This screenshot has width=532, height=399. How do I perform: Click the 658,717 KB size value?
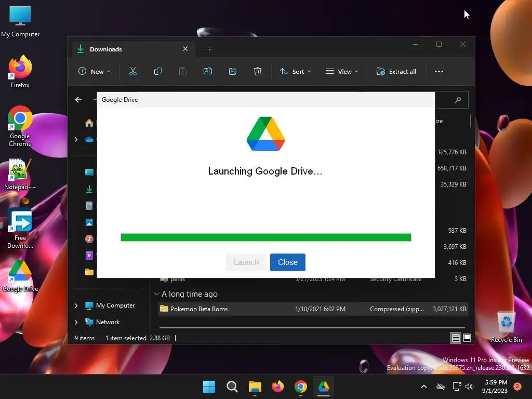coord(451,168)
